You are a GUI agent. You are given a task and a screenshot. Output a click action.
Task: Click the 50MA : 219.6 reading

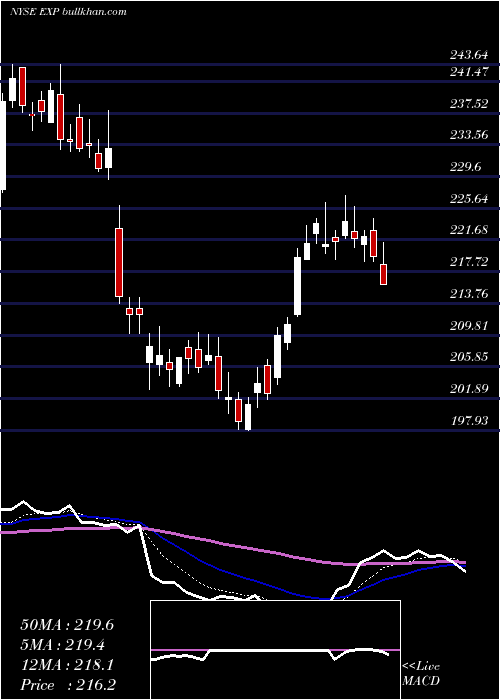pyautogui.click(x=67, y=625)
